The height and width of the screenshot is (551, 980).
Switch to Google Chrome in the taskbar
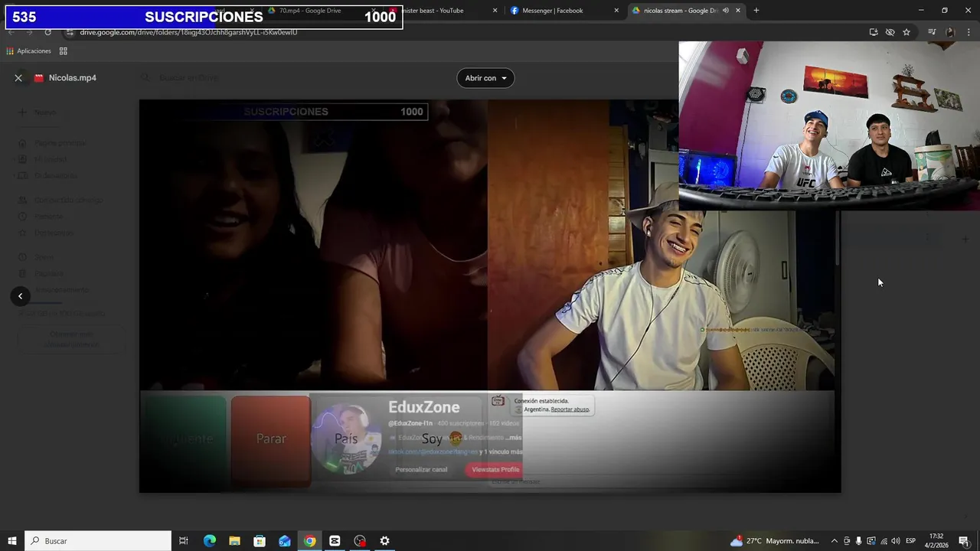click(x=310, y=541)
